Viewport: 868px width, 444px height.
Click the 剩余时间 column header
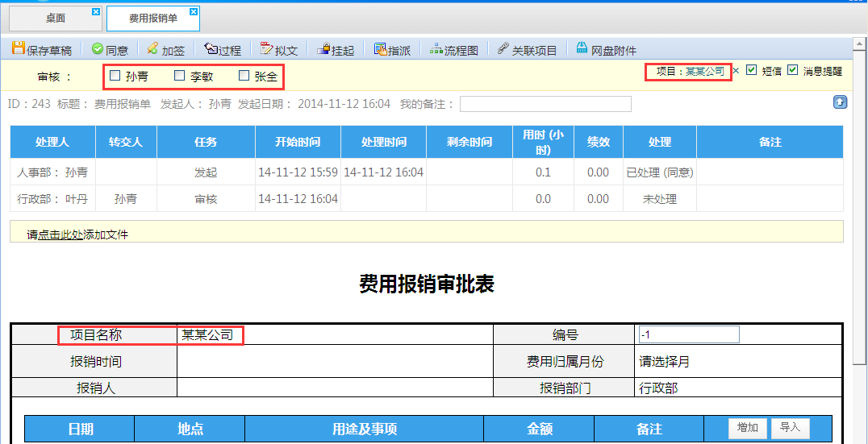[469, 142]
